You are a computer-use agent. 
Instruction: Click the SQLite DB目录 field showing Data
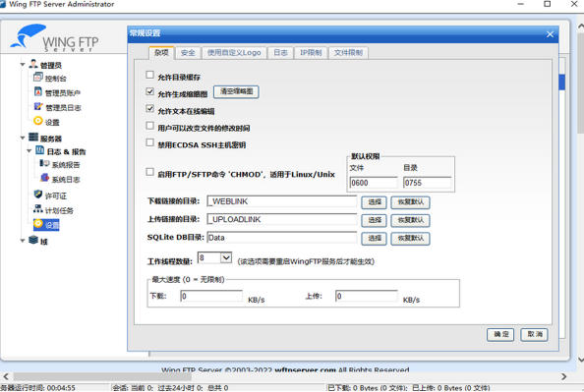282,238
